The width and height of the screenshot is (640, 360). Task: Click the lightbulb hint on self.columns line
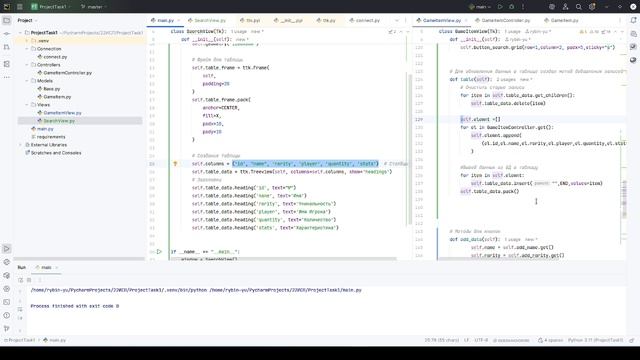pos(175,164)
